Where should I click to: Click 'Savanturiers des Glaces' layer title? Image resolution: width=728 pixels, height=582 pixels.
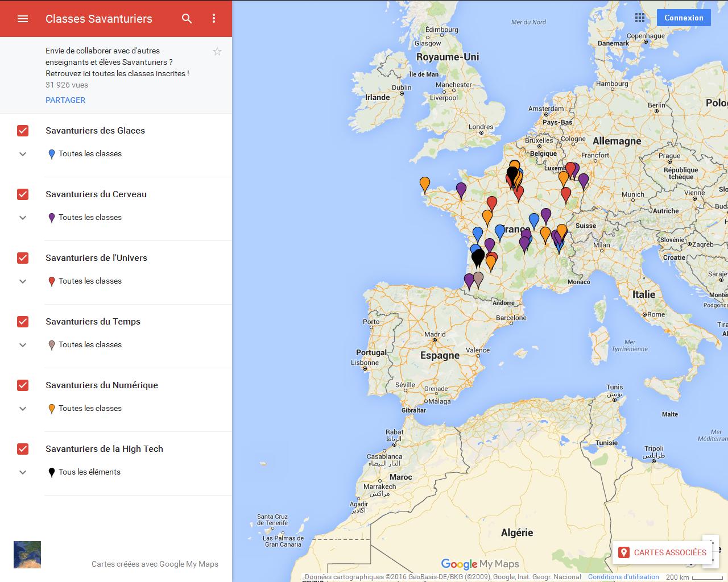(95, 131)
